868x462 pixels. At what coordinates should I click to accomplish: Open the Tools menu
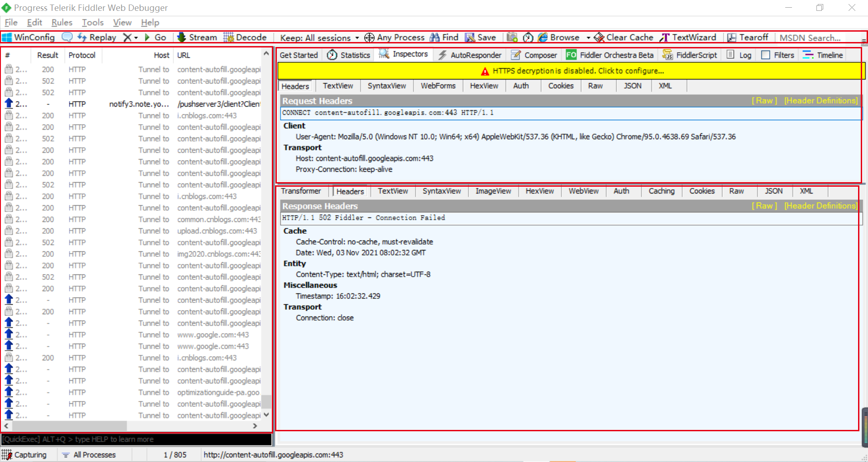click(x=93, y=23)
